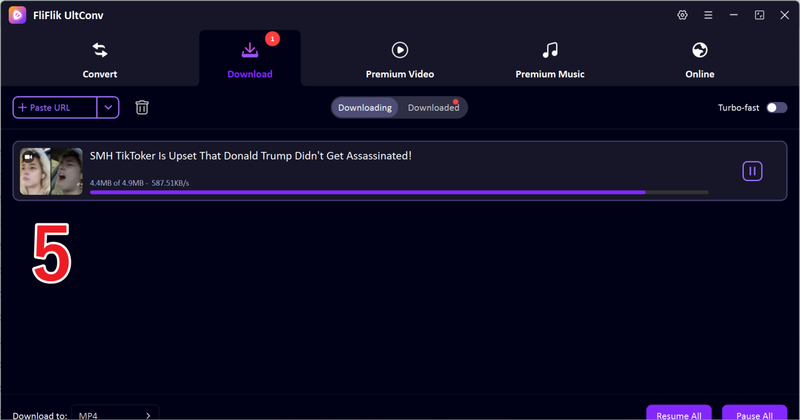
Task: Expand the Paste URL dropdown arrow
Action: tap(108, 108)
